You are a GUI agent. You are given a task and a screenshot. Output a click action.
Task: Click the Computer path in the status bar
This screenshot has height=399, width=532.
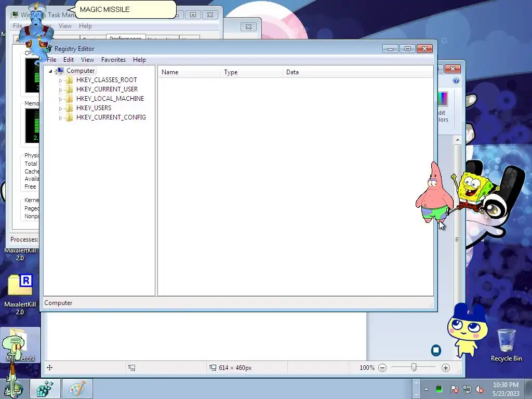[58, 303]
